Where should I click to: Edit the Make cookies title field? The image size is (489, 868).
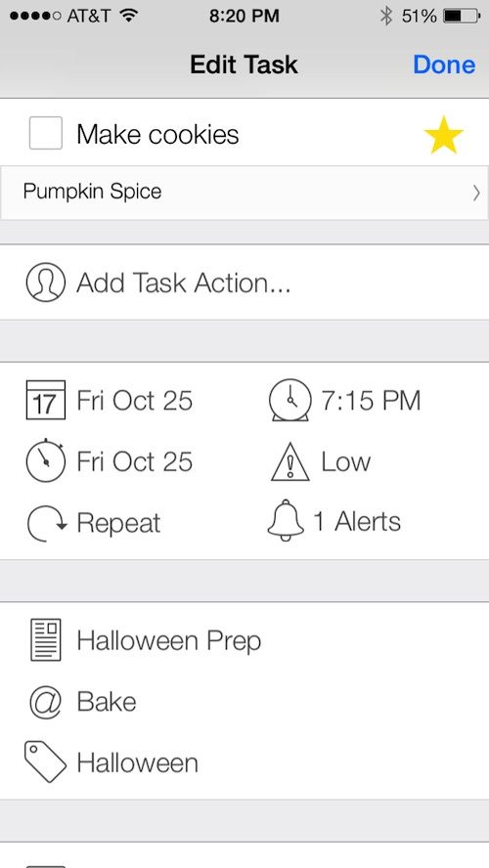pos(157,135)
